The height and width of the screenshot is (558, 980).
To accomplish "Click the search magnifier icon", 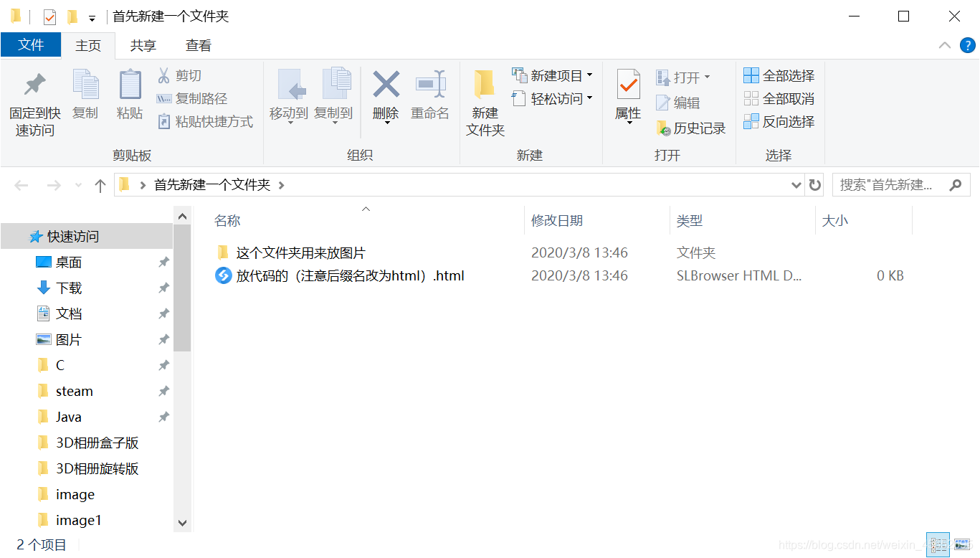I will 956,185.
